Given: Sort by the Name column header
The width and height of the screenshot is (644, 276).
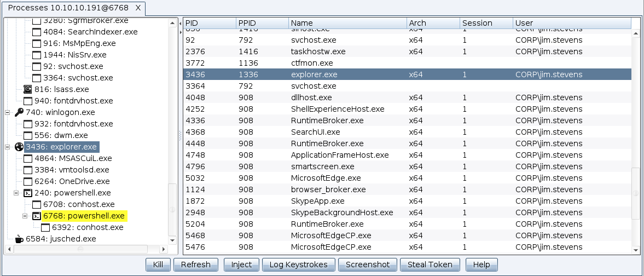Looking at the screenshot, I should pos(347,23).
